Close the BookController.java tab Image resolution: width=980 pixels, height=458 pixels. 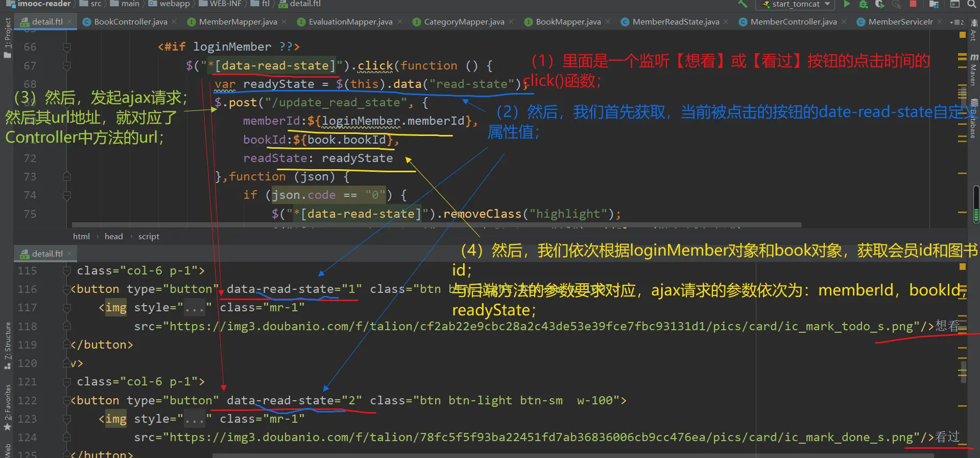pos(174,21)
